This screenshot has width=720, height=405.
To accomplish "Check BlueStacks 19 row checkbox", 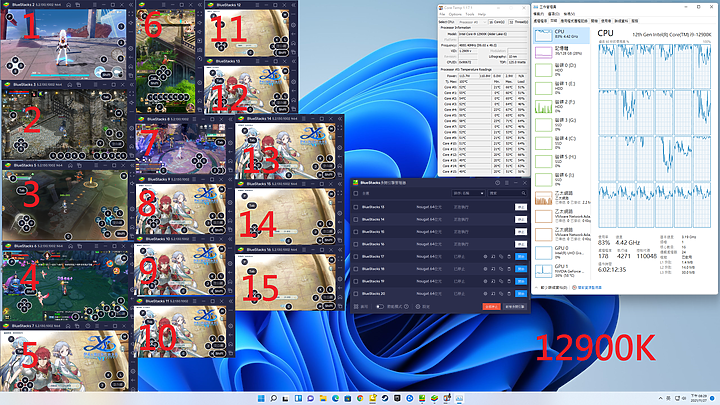I will click(355, 281).
